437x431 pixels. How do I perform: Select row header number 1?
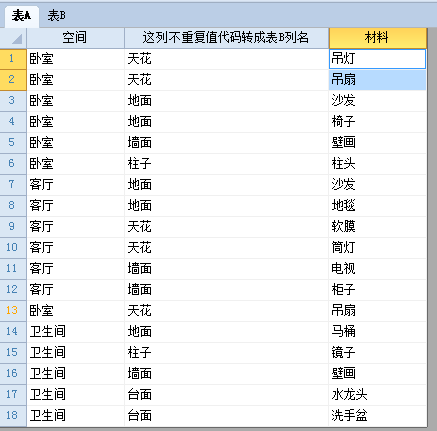(13, 59)
